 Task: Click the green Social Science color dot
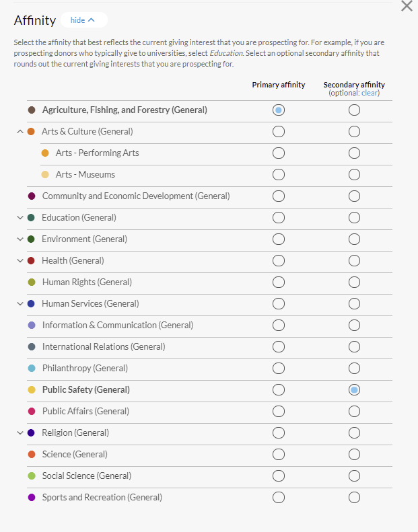coord(32,476)
